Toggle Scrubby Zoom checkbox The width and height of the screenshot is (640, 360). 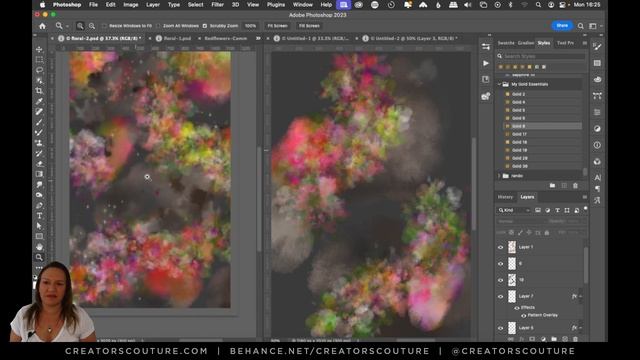[x=205, y=26]
